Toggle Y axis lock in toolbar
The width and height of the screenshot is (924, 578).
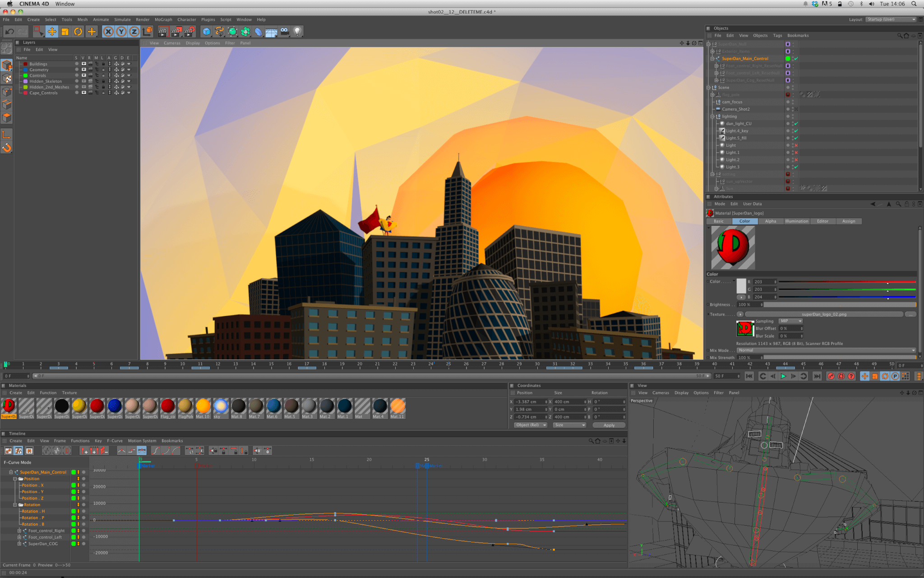point(121,32)
